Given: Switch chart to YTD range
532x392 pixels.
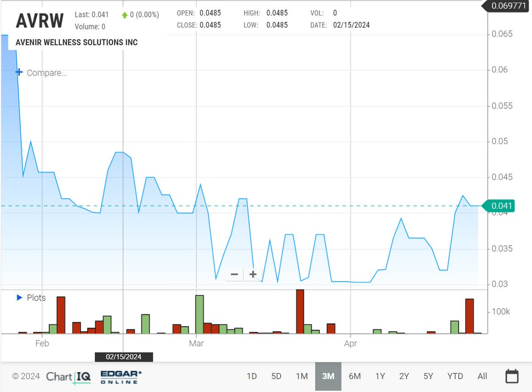Looking at the screenshot, I should coord(455,376).
